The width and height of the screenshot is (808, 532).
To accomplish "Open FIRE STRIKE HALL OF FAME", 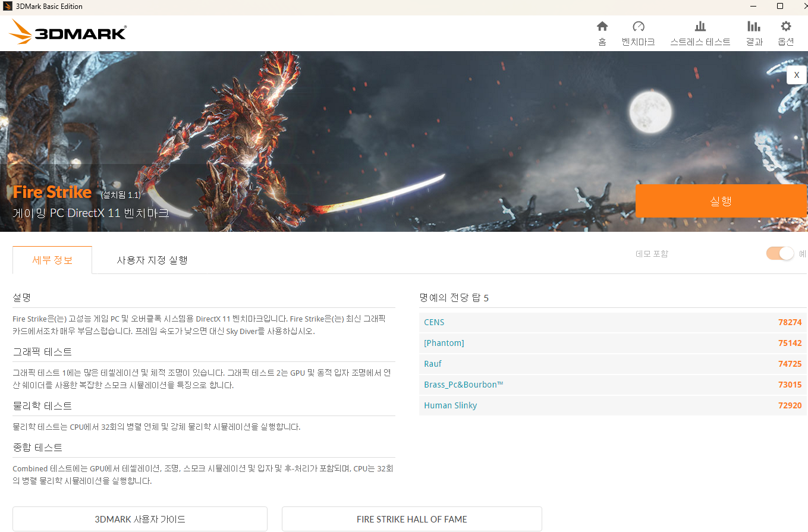I will [411, 519].
